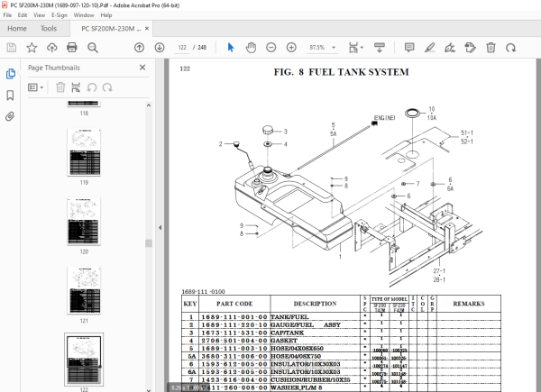Zoom out with minus button
This screenshot has height=392, width=541.
pyautogui.click(x=271, y=48)
